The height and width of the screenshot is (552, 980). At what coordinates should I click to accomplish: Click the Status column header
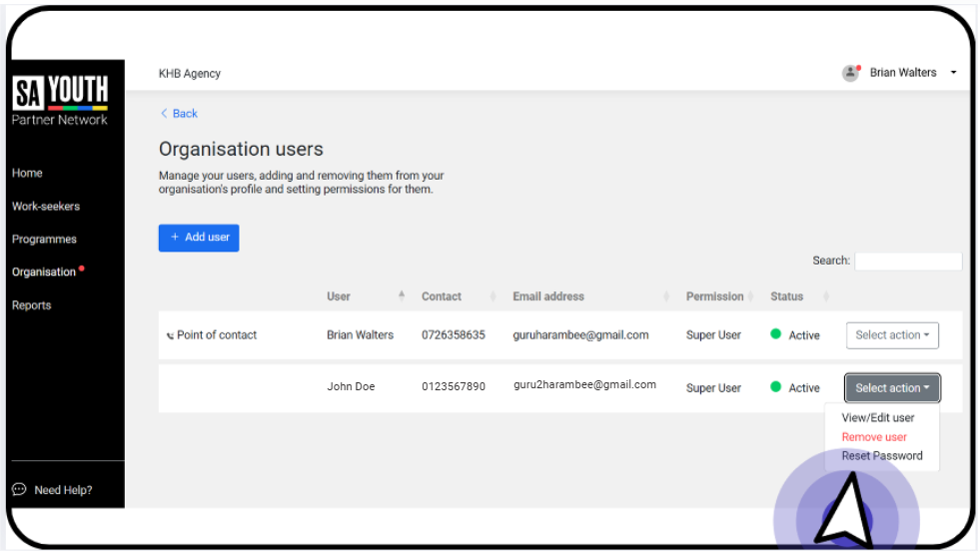[786, 296]
